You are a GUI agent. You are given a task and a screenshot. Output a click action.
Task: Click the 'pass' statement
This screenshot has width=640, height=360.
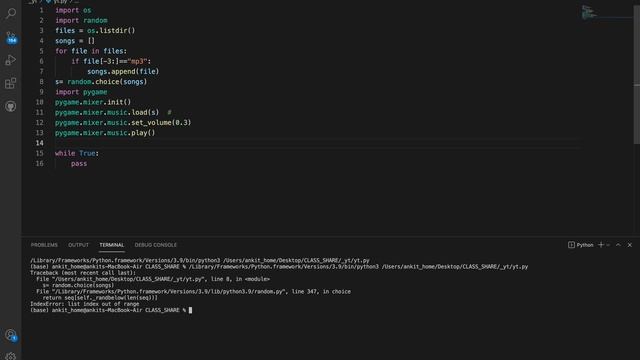point(79,164)
